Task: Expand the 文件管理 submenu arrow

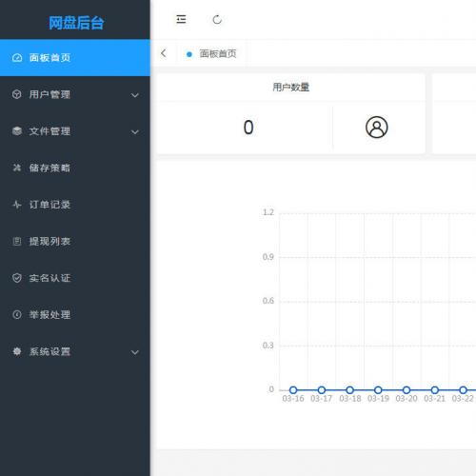Action: coord(135,132)
